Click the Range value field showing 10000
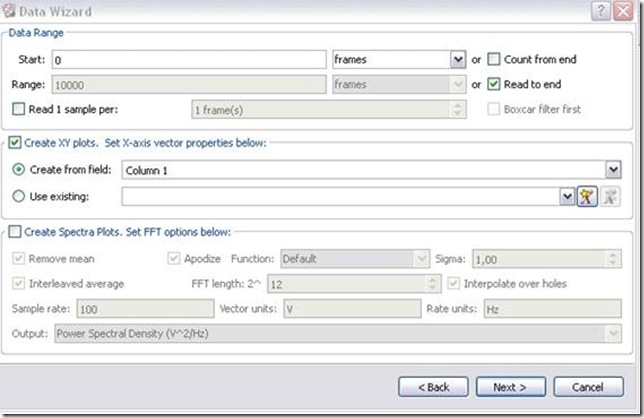Viewport: 644px width, 418px height. pos(190,85)
